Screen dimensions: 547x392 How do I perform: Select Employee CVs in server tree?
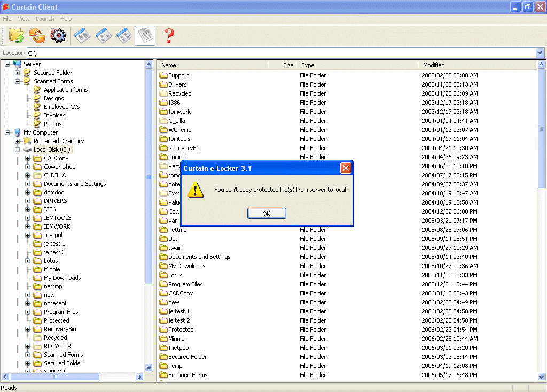[x=61, y=107]
